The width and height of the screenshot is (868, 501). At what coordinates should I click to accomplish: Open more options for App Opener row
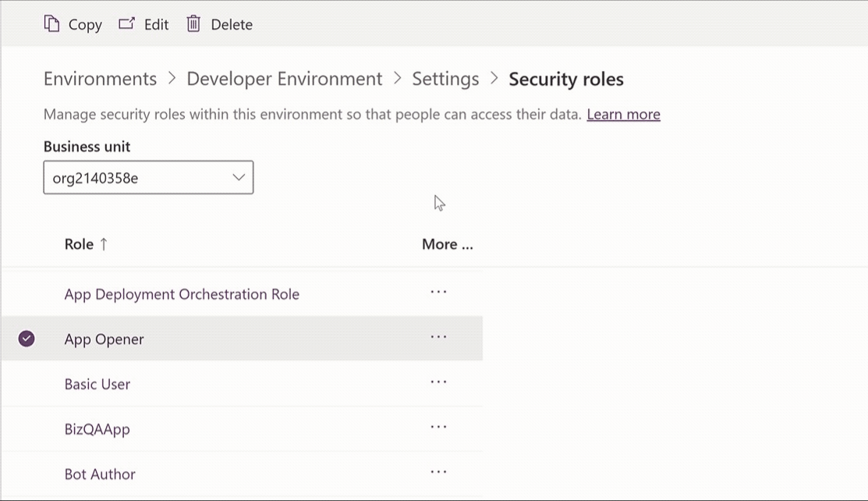click(438, 338)
